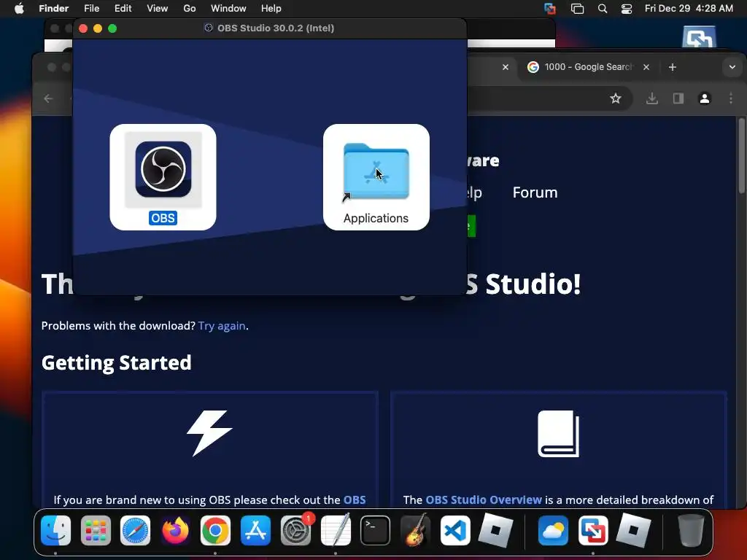Open TextEdit in the Dock
747x560 pixels.
tap(336, 530)
